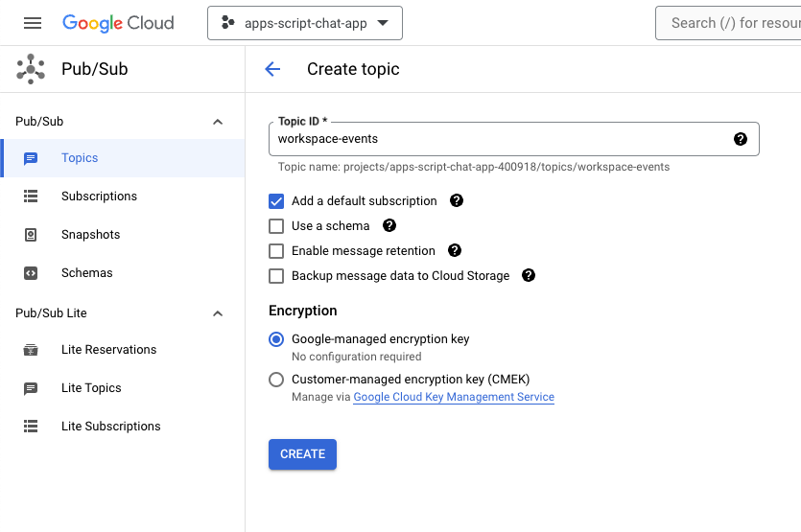Collapse the Pub/Sub sidebar section

(x=218, y=122)
